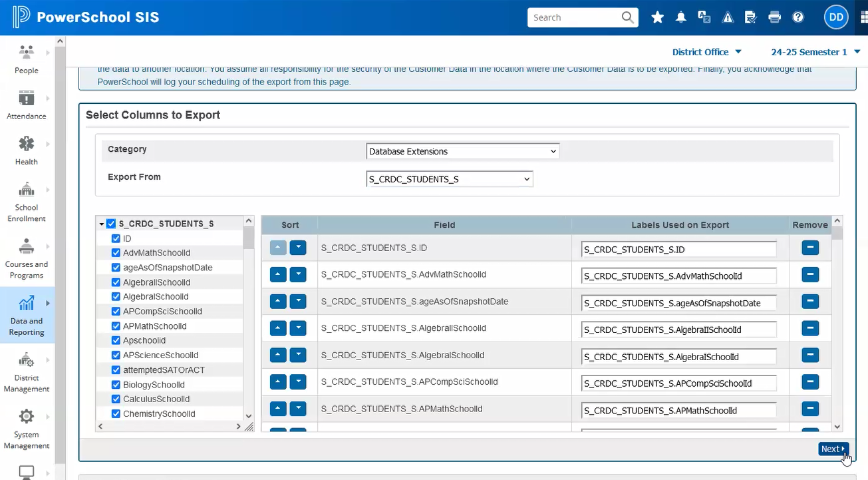This screenshot has width=868, height=480.
Task: Click the favorites star icon in header
Action: (x=657, y=18)
